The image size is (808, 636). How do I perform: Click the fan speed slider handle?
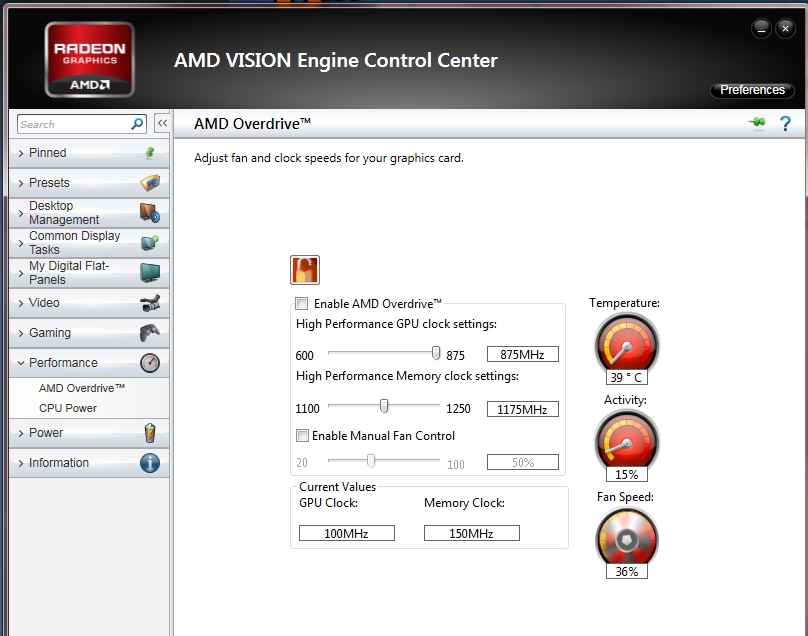tap(371, 460)
